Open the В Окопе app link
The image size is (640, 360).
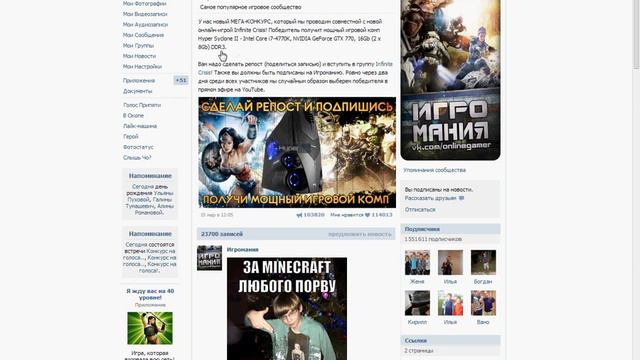(x=133, y=116)
